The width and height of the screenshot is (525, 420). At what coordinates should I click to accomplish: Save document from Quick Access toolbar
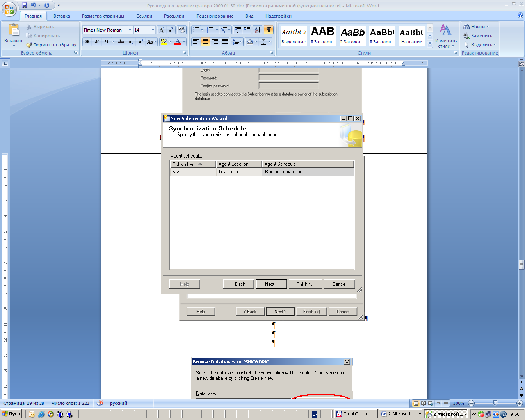[25, 5]
